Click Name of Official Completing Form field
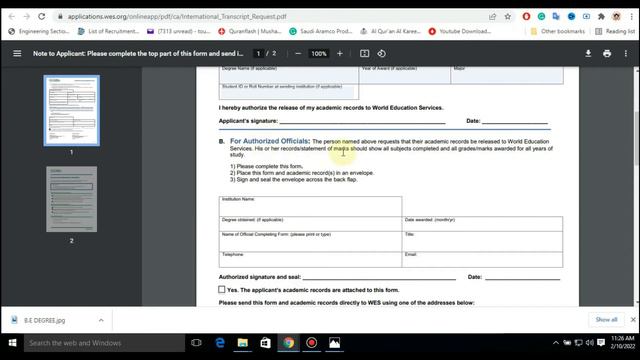 tap(310, 242)
